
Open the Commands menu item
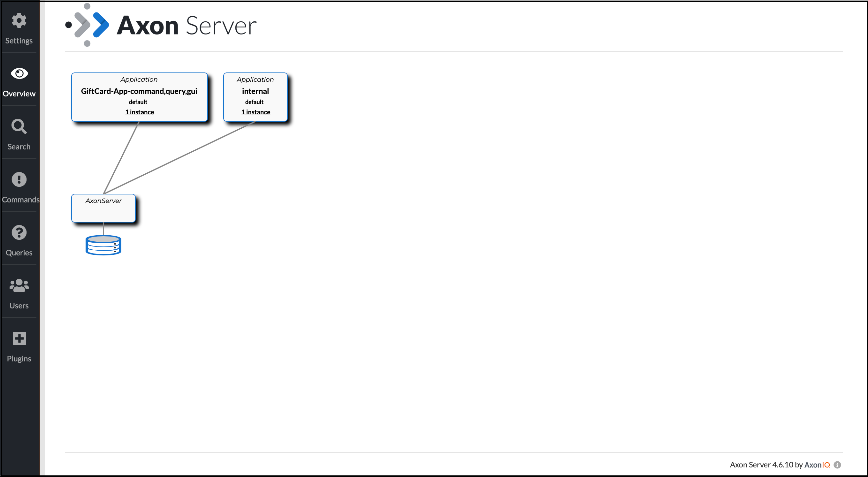pos(19,187)
